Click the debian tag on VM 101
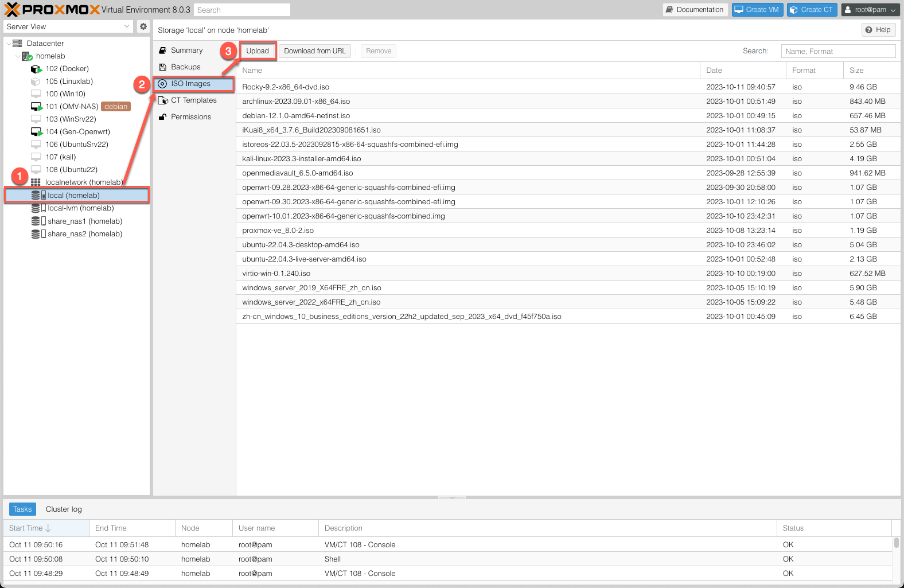The height and width of the screenshot is (588, 904). click(116, 107)
